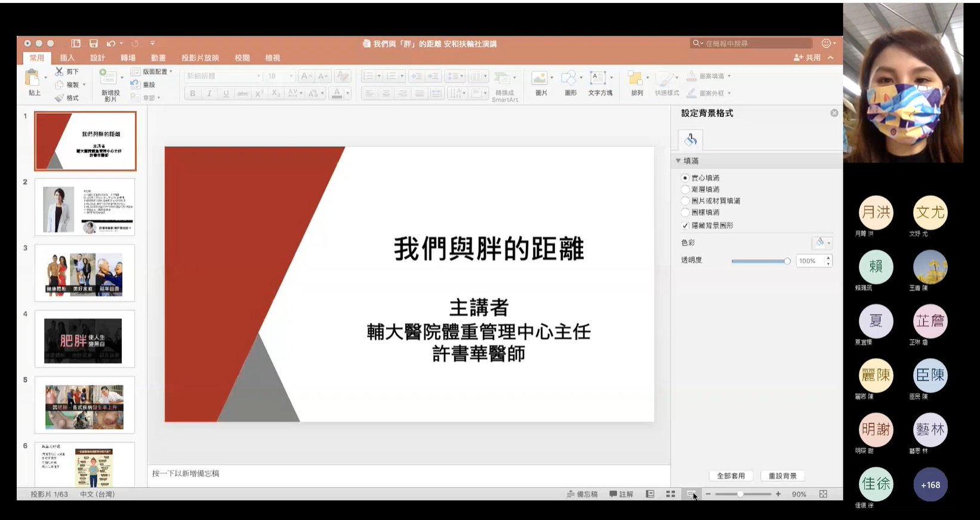This screenshot has height=520, width=980.
Task: Click the search in presentation field
Action: (x=752, y=44)
